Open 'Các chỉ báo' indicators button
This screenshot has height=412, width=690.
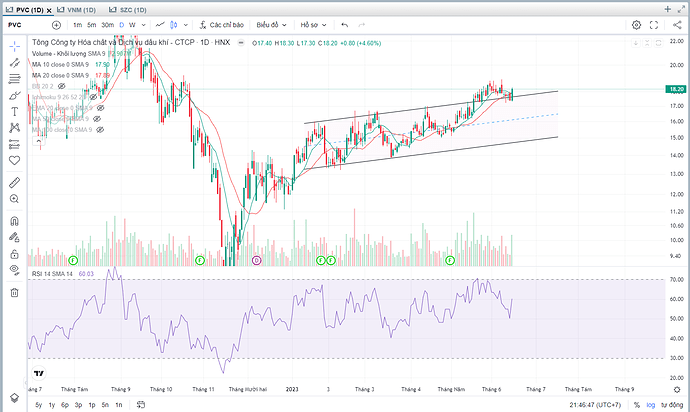pos(218,24)
